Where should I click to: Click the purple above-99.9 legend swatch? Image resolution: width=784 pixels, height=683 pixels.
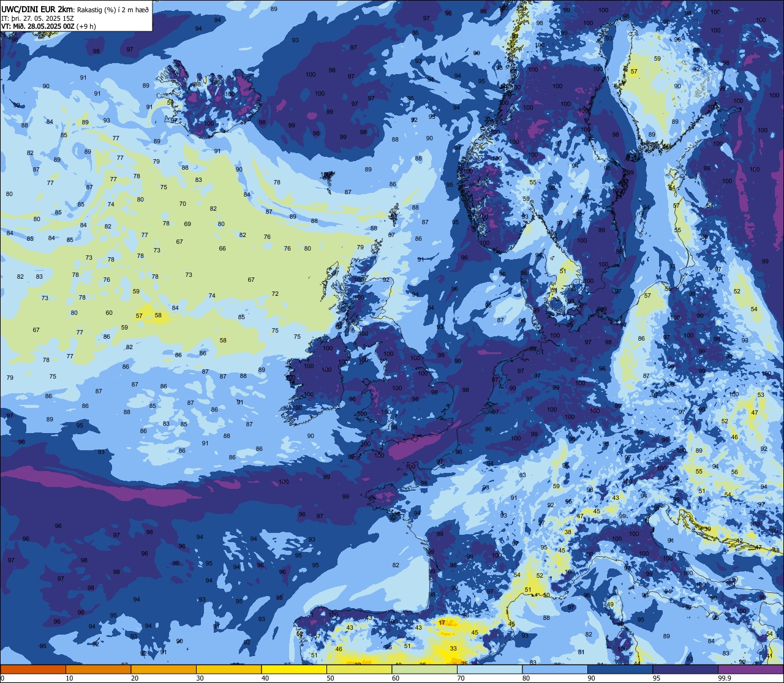tap(750, 670)
